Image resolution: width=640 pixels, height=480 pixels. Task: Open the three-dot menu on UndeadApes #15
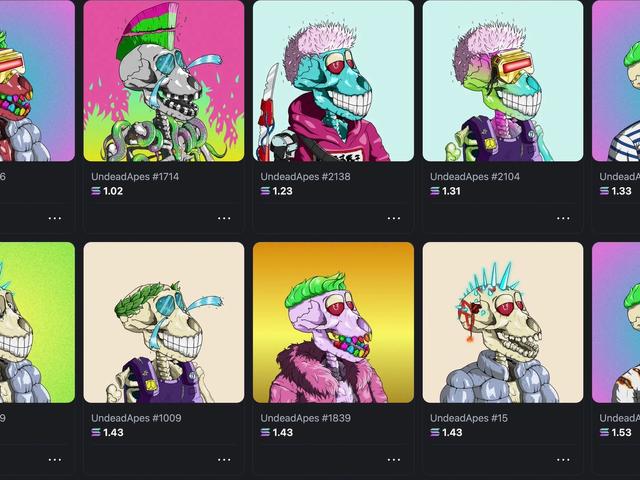[563, 460]
